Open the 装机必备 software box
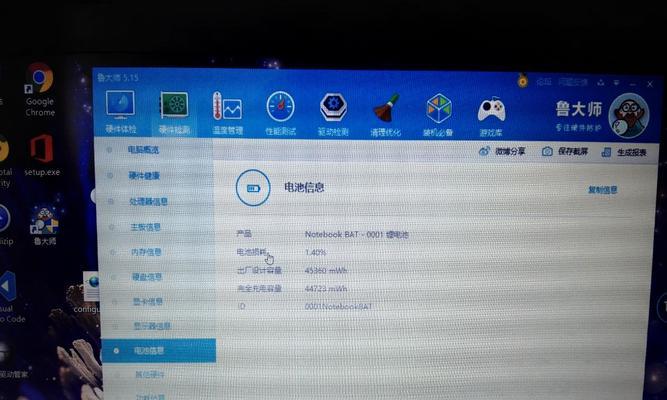667x400 pixels. point(438,115)
